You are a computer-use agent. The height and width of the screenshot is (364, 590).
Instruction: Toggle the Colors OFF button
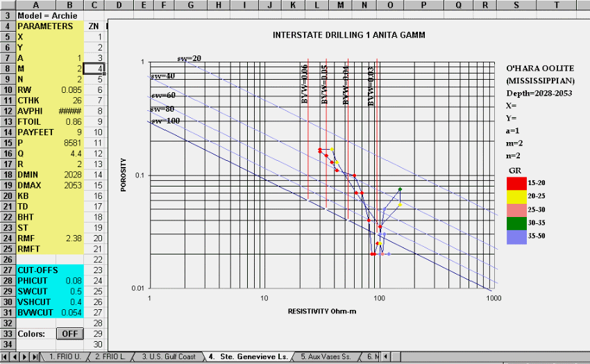(x=69, y=333)
